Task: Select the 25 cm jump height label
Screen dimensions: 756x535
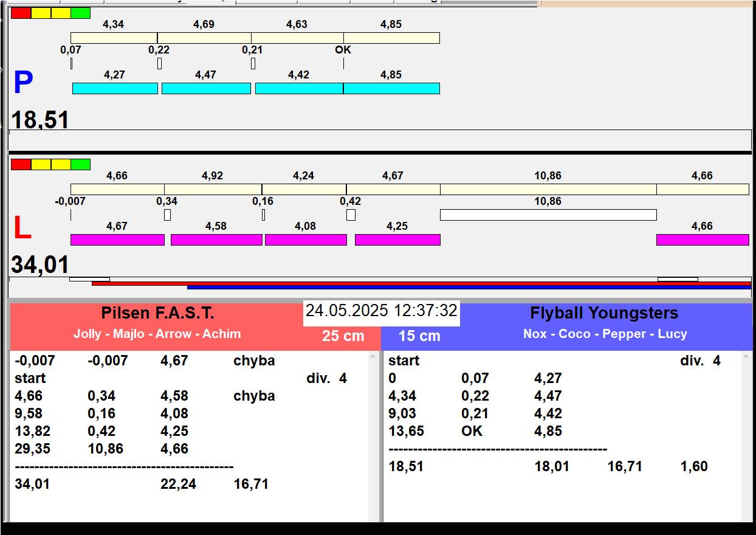Action: click(343, 336)
